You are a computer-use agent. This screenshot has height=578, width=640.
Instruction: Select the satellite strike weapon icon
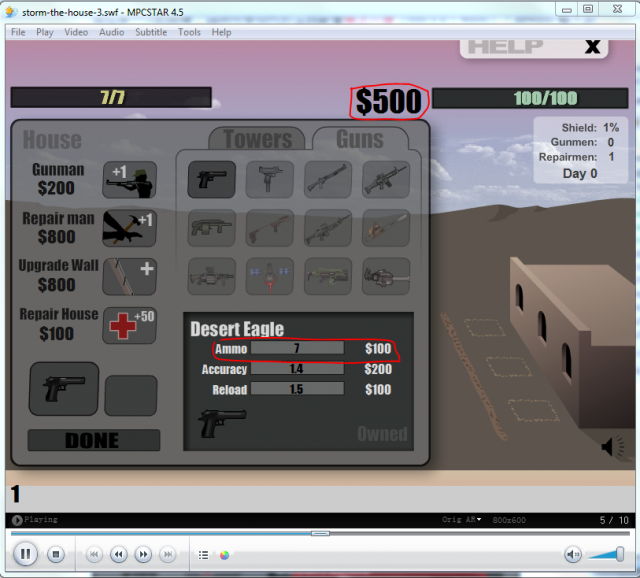[269, 276]
